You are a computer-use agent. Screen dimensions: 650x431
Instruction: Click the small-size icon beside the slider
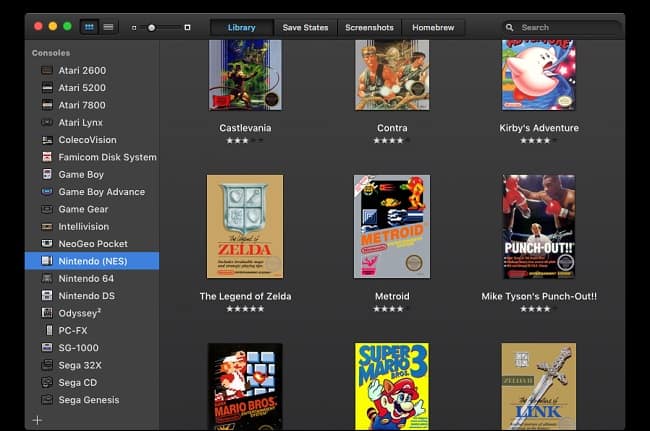coord(134,28)
